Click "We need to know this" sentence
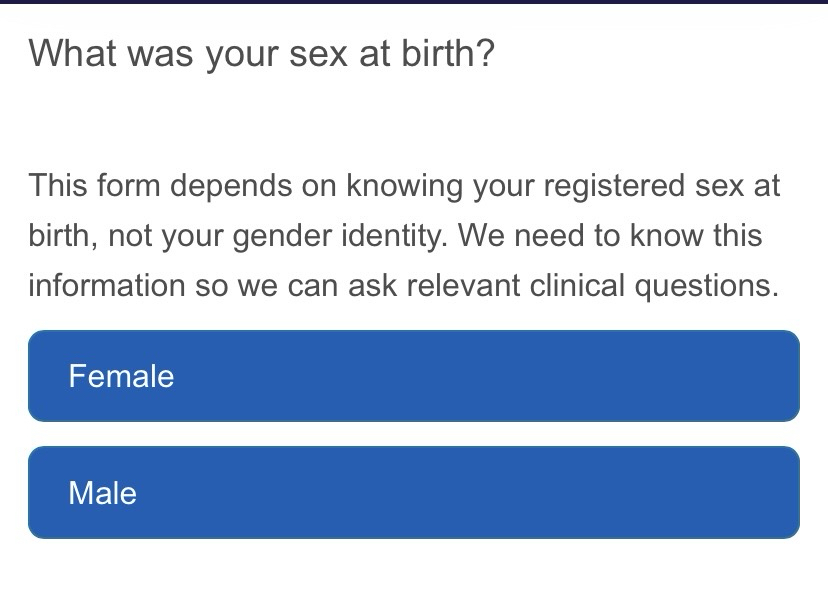This screenshot has width=828, height=602. click(x=610, y=237)
